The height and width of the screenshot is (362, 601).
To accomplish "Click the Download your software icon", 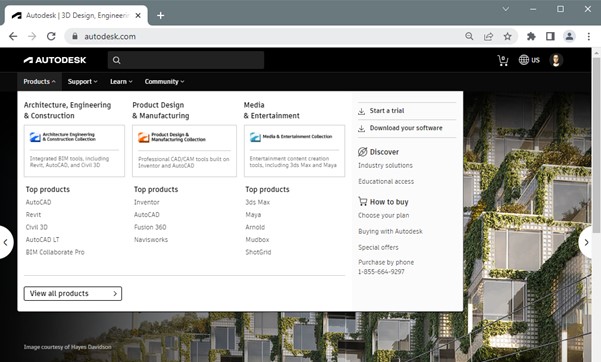I will [361, 128].
